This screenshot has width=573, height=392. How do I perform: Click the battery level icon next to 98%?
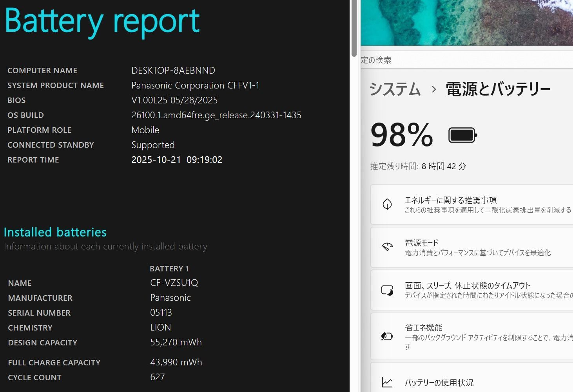(x=462, y=135)
